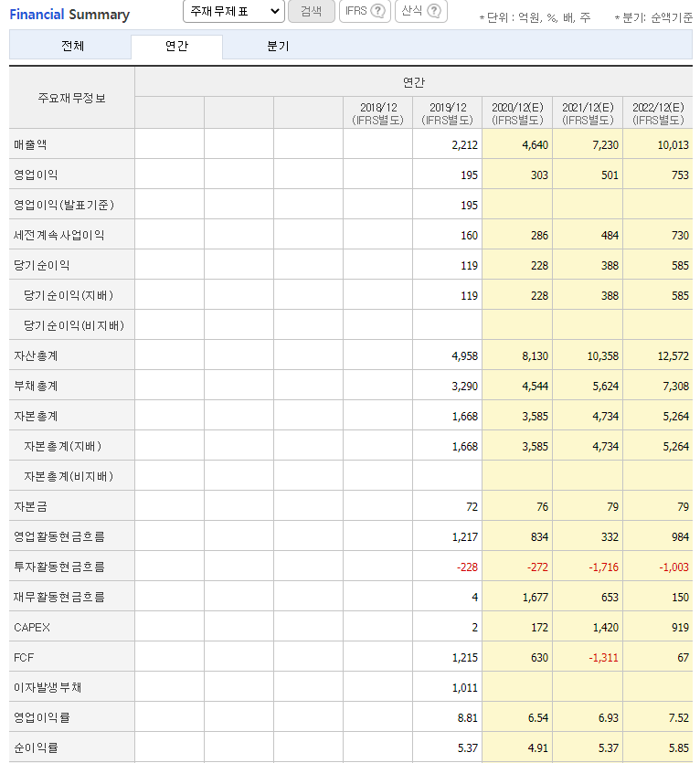
Task: Click the 부채총계 value 5,624
Action: click(605, 387)
